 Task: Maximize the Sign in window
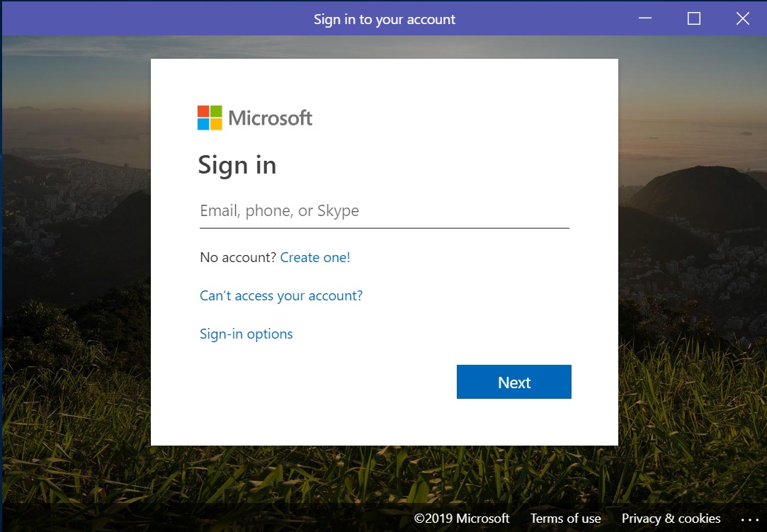(x=693, y=18)
